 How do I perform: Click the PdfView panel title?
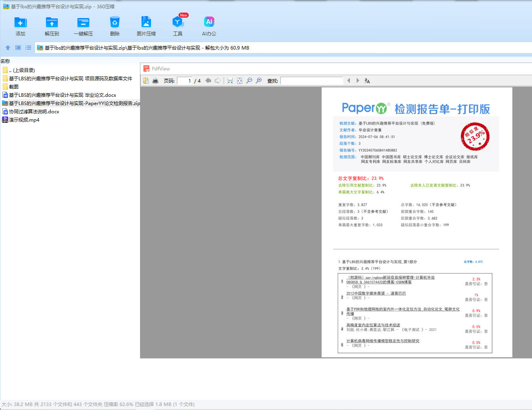point(161,69)
